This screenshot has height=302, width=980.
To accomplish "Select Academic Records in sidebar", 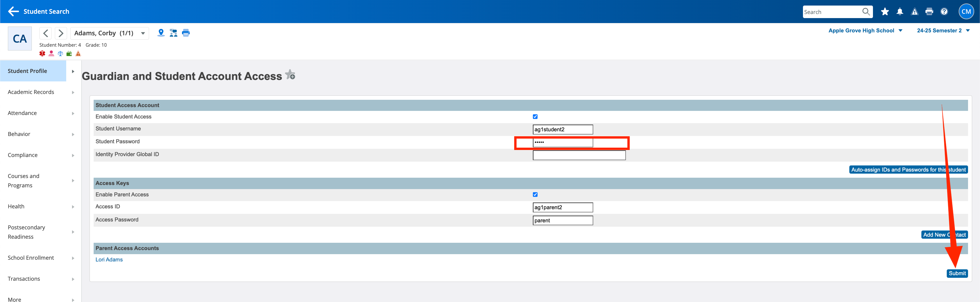I will coord(31,92).
